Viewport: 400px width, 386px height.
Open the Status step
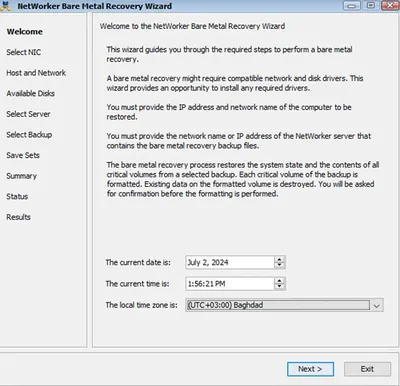point(17,197)
